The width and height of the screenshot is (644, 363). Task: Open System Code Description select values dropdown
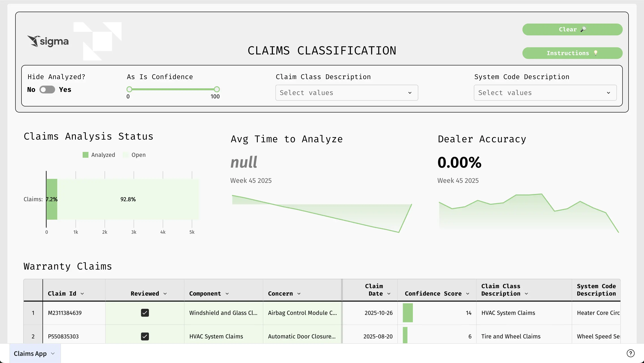(545, 93)
